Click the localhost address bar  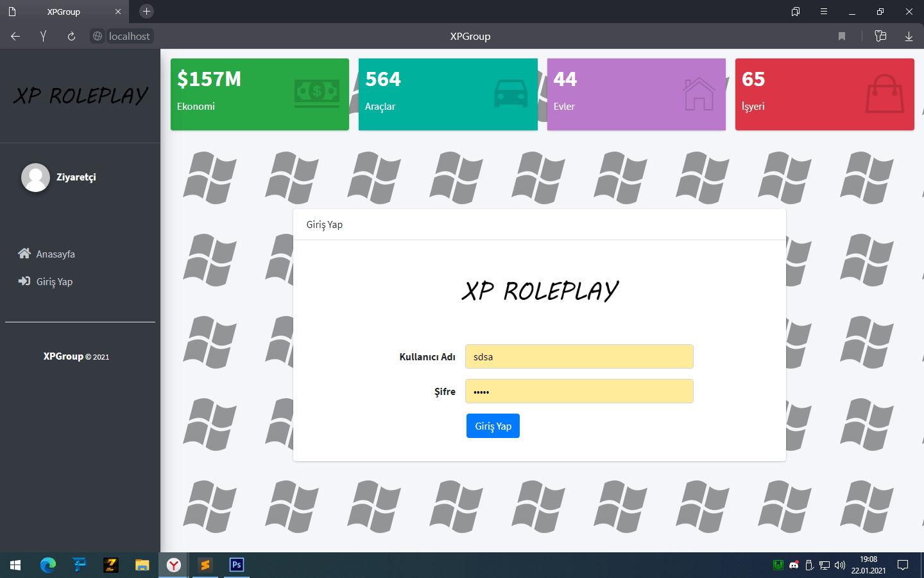[129, 37]
